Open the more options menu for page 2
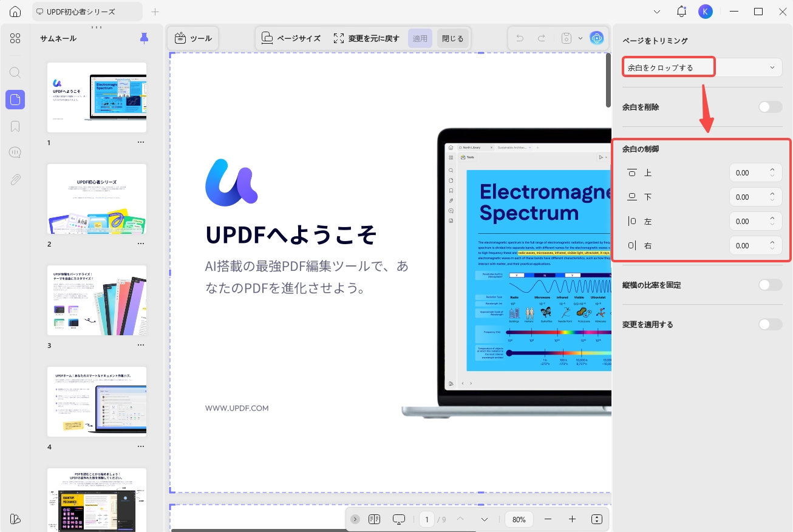The width and height of the screenshot is (793, 532). 141,244
